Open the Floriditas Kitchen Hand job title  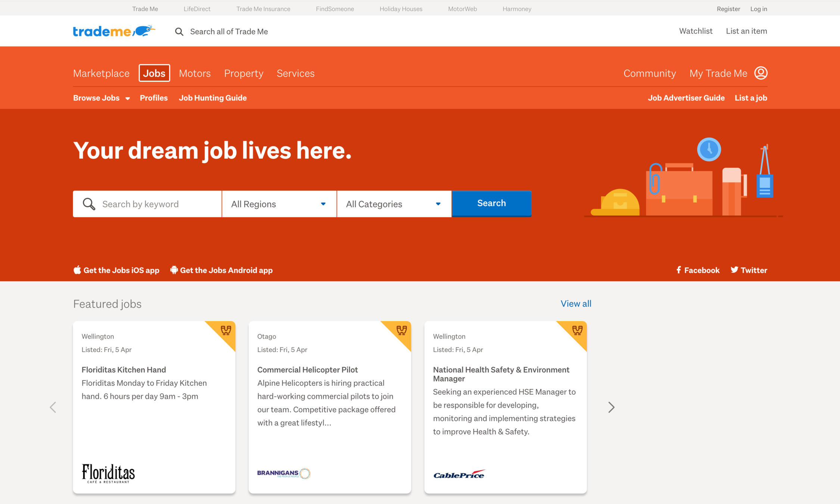pos(124,370)
